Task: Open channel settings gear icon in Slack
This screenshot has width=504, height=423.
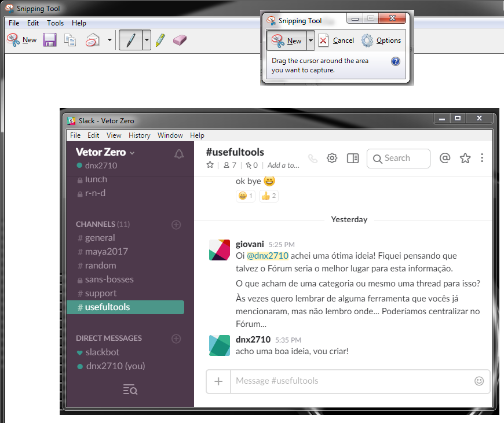Action: click(332, 158)
